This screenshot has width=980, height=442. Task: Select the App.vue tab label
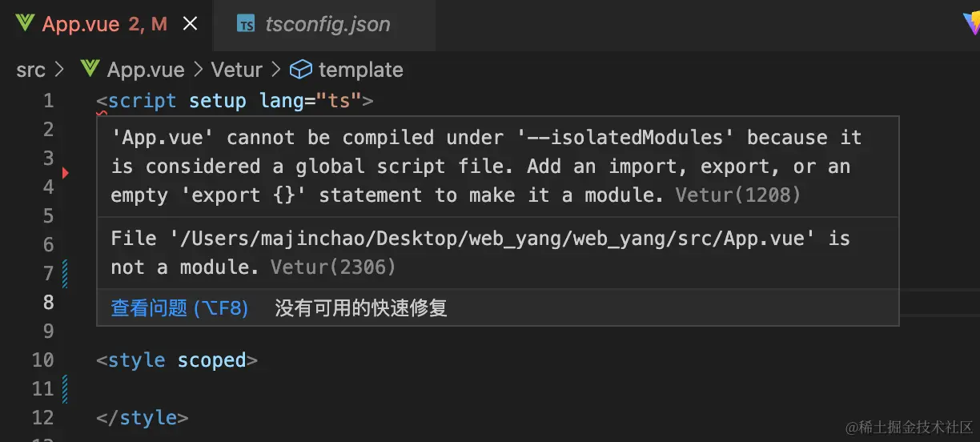(x=81, y=24)
